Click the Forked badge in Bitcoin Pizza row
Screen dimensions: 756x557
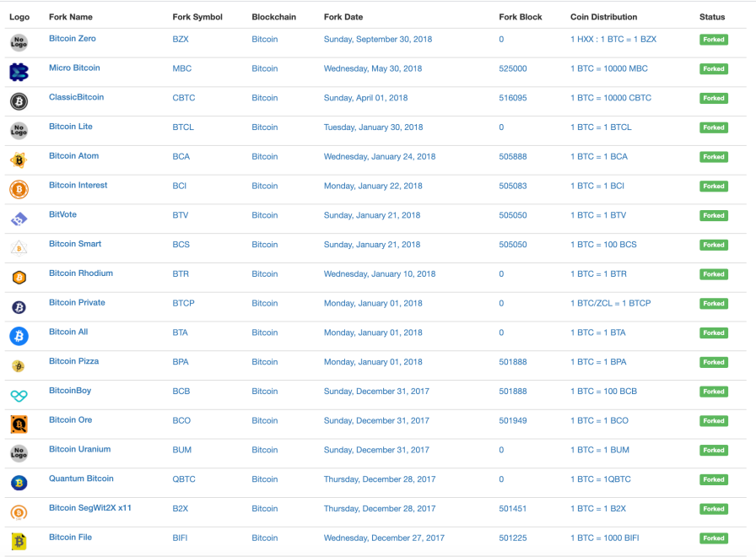tap(713, 362)
